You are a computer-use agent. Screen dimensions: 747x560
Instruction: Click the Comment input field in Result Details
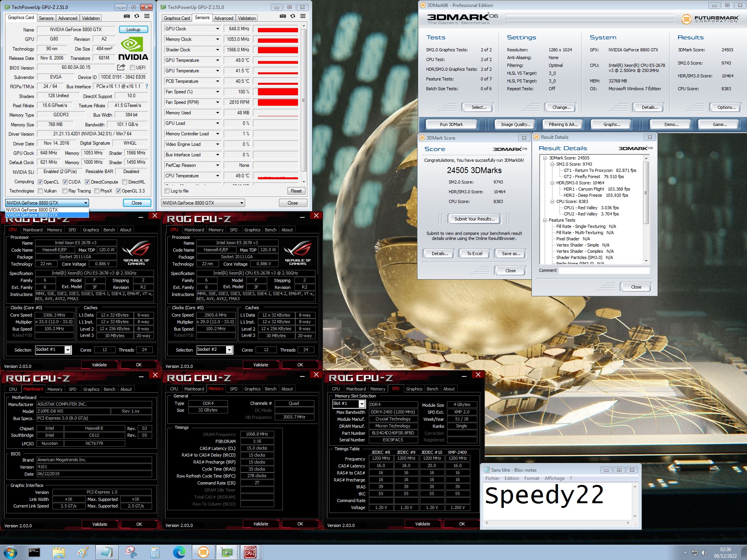click(x=605, y=270)
